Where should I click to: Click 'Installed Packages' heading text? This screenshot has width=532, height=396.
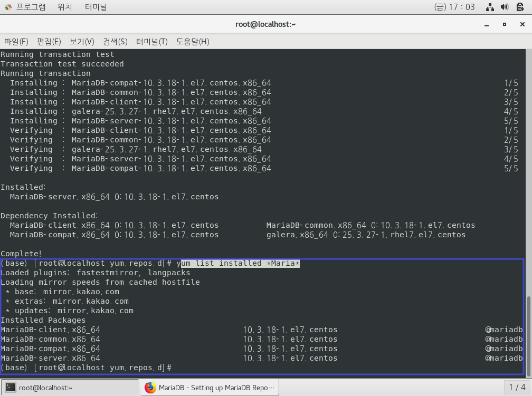tap(43, 320)
